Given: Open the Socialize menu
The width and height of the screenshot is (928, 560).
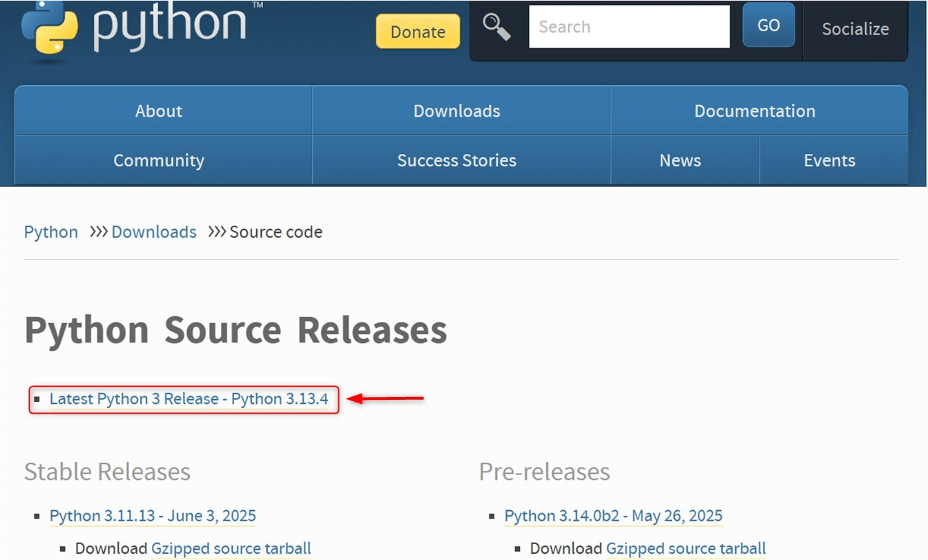Looking at the screenshot, I should 855,29.
